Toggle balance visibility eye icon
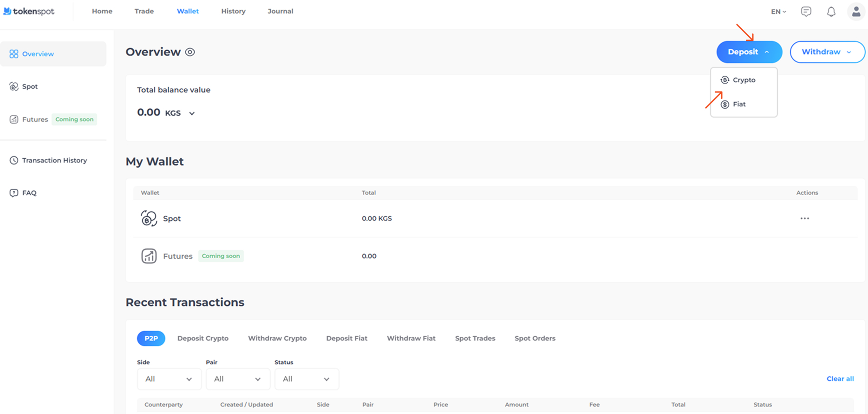Screen dimensions: 868x414 (190, 52)
